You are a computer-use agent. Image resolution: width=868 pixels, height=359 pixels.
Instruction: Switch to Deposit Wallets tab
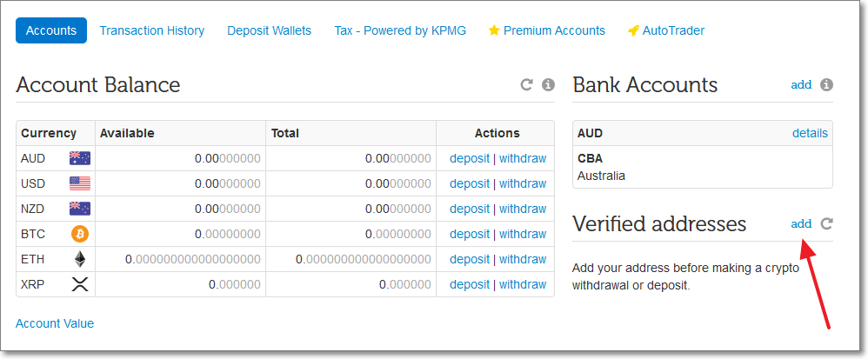point(269,30)
